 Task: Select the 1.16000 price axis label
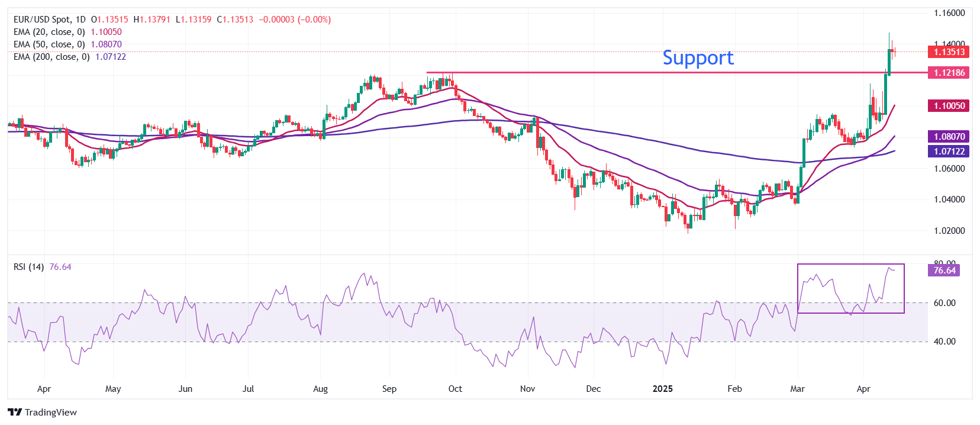pos(949,13)
